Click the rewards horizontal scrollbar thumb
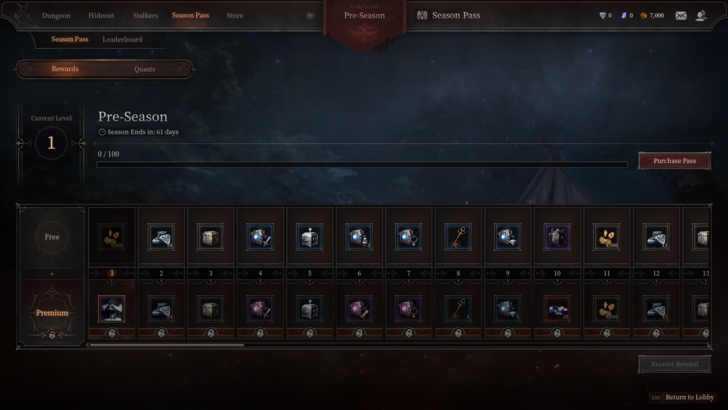This screenshot has height=410, width=728. coord(167,345)
